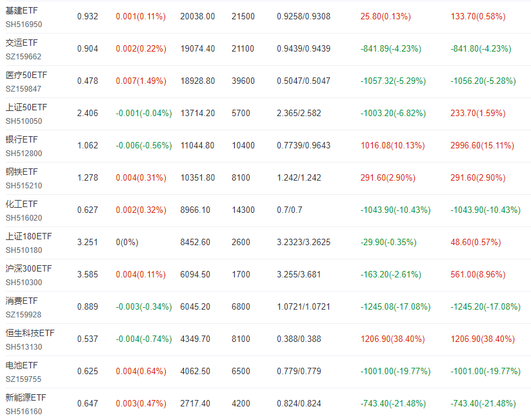Image resolution: width=531 pixels, height=420 pixels.
Task: Select change 0.007(1.49%) for 医疗50ETF
Action: click(x=141, y=81)
